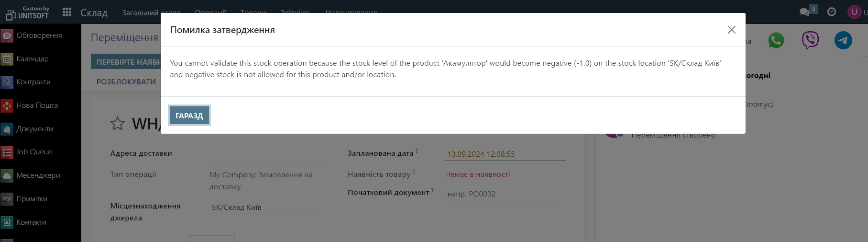Close the Помилка затвердження dialog with X

pyautogui.click(x=731, y=30)
